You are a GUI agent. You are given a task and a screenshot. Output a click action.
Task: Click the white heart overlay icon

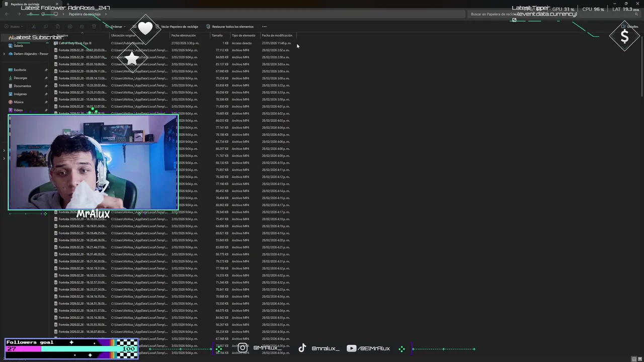pyautogui.click(x=145, y=29)
